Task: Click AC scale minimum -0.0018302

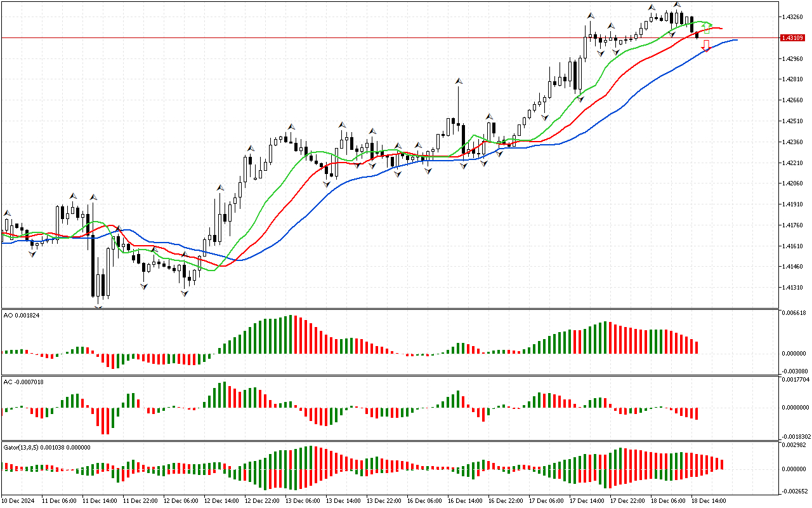Action: [796, 437]
